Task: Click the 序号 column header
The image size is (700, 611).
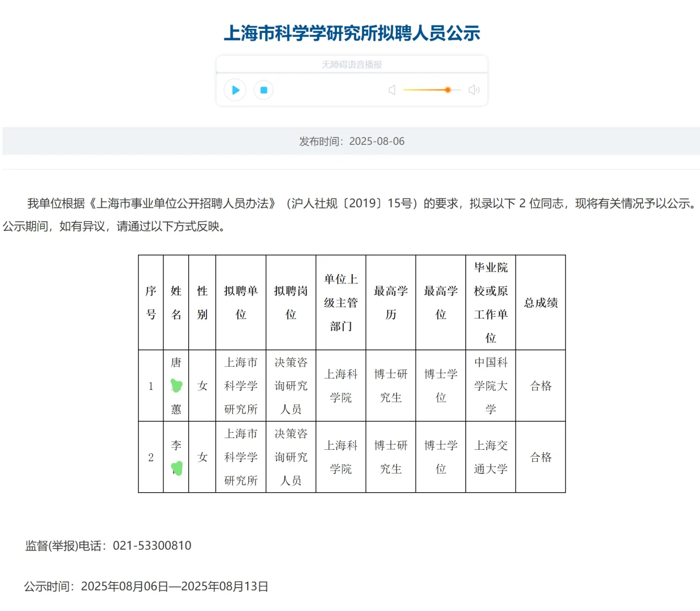Action: point(151,303)
